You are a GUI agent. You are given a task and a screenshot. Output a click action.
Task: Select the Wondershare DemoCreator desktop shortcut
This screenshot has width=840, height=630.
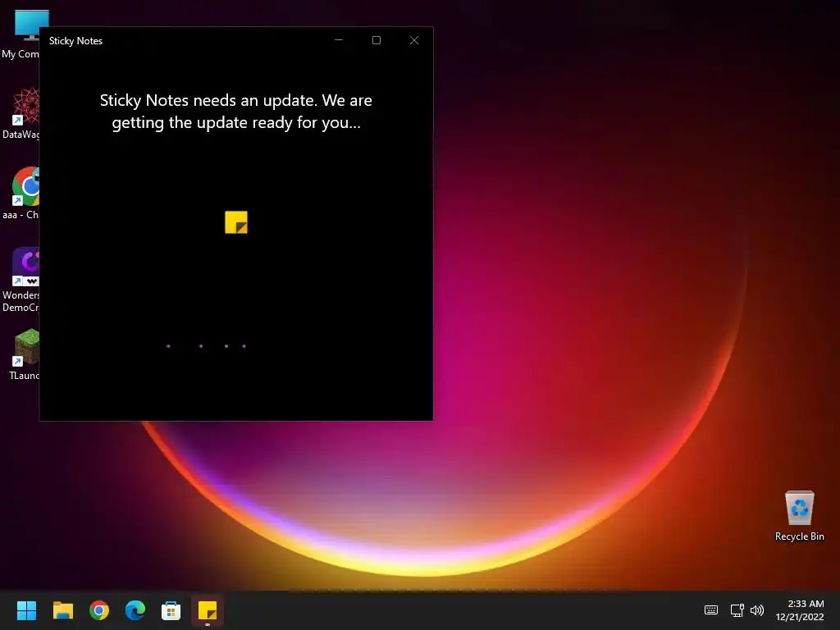[21, 280]
